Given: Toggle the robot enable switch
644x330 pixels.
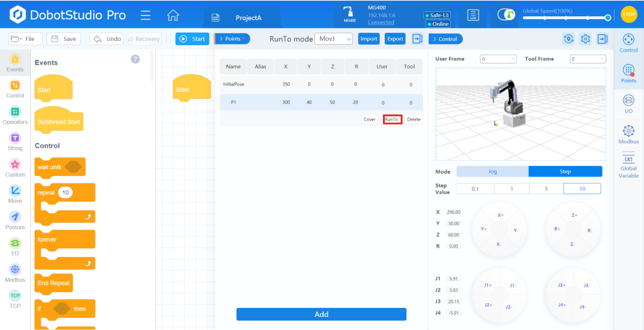Looking at the screenshot, I should pos(506,14).
